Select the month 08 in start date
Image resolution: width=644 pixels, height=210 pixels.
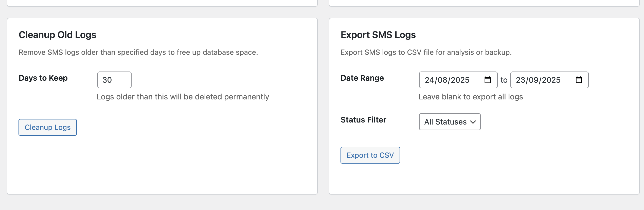point(442,80)
